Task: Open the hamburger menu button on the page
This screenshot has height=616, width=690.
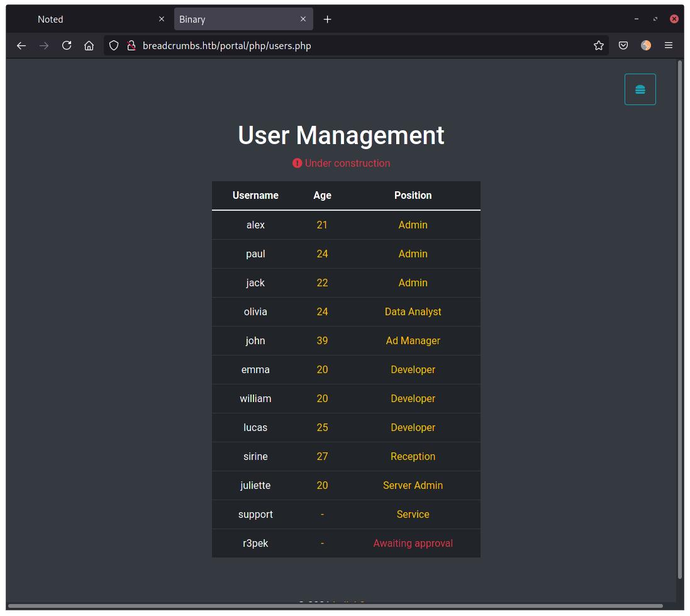Action: click(640, 89)
